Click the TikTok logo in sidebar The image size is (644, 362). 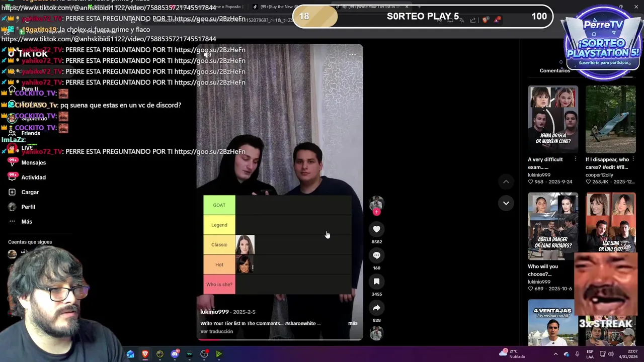[x=28, y=54]
